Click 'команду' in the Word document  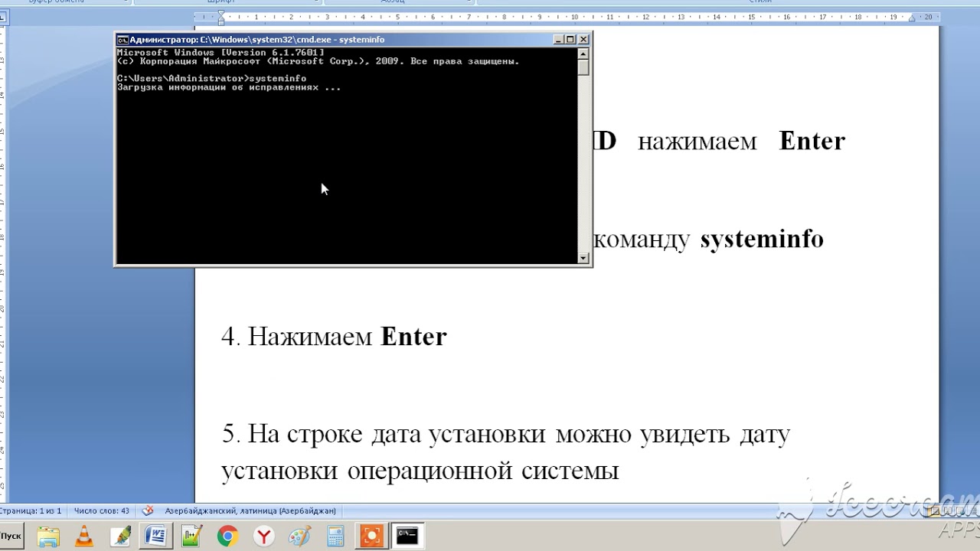642,240
